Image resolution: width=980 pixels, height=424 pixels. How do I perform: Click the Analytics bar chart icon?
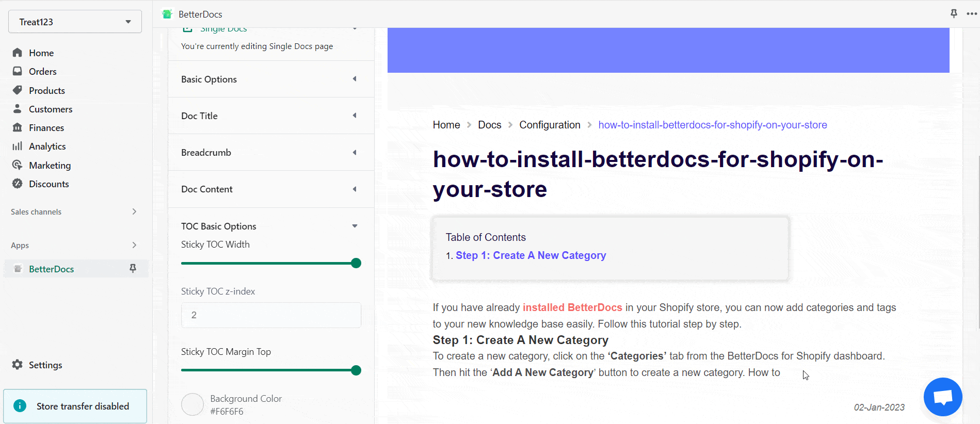[x=18, y=146]
